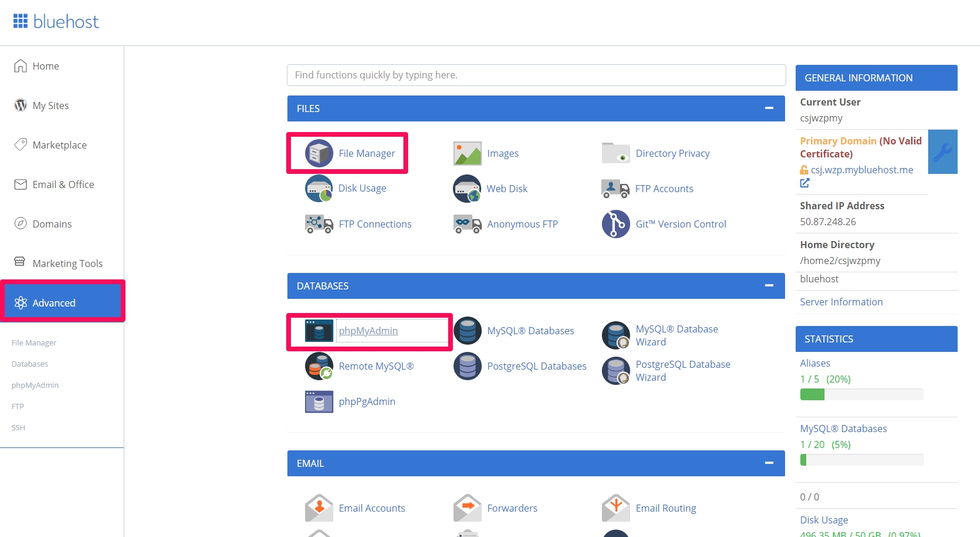980x537 pixels.
Task: Open the FTP sidebar sub-item
Action: tap(18, 407)
